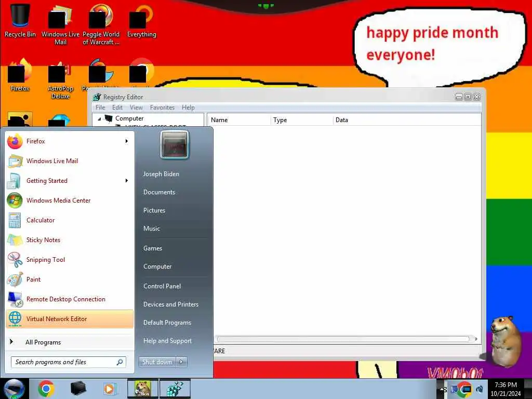Image resolution: width=532 pixels, height=399 pixels.
Task: Click the Chrome system tray icon
Action: click(x=464, y=389)
